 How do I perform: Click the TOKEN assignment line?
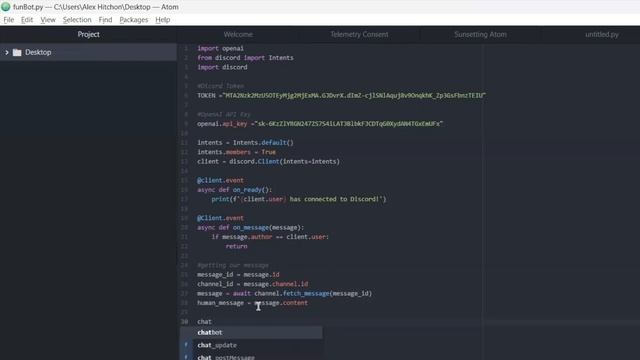pos(342,96)
